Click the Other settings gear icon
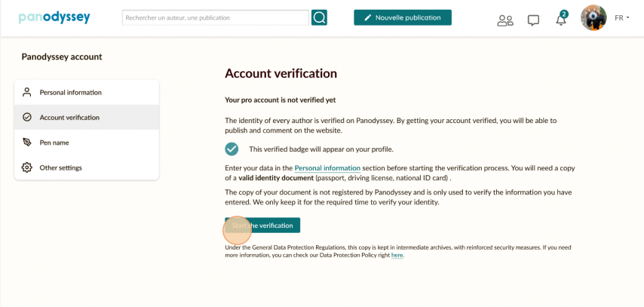Screen dimensions: 644x307 point(27,167)
